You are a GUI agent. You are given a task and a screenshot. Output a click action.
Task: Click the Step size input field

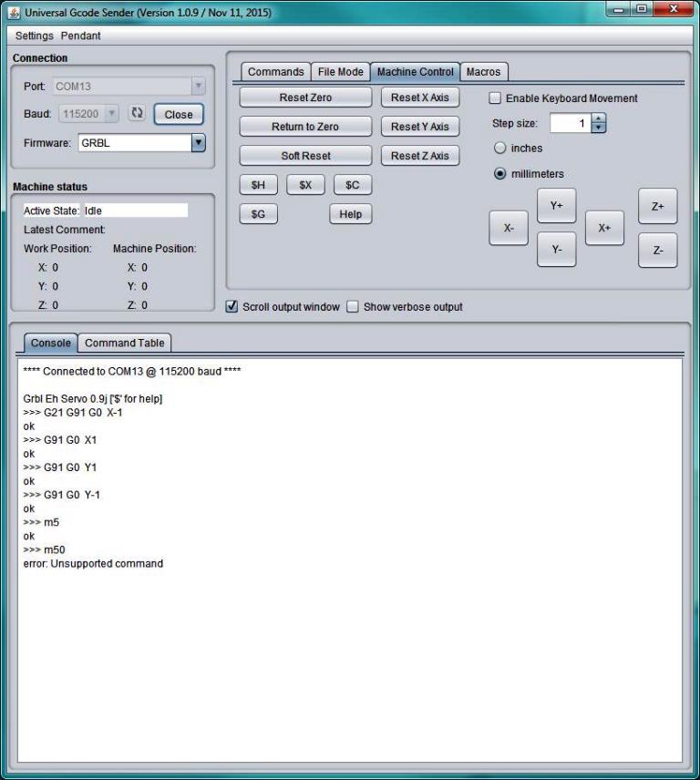(571, 123)
